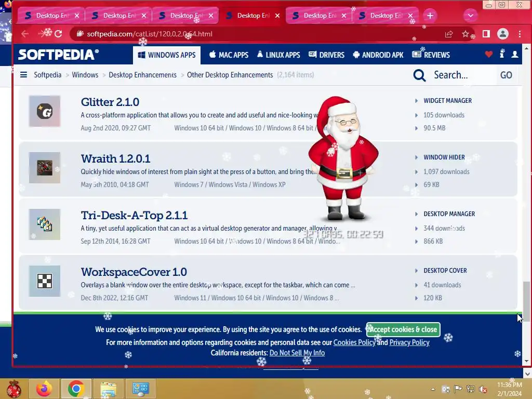Go to Desktop Enhancements breadcrumb
This screenshot has width=532, height=399.
coord(142,75)
